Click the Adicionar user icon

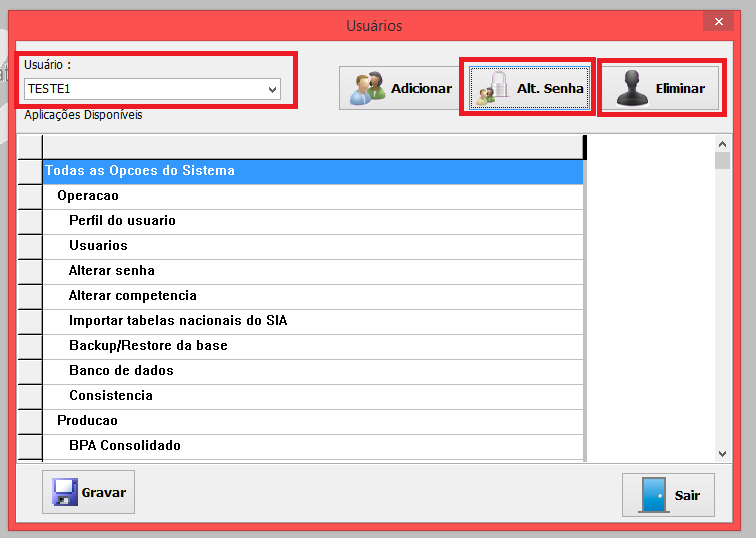(x=367, y=89)
